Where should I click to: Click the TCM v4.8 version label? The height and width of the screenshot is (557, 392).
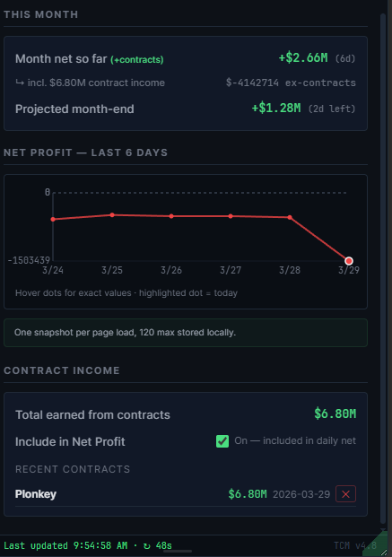tap(355, 545)
